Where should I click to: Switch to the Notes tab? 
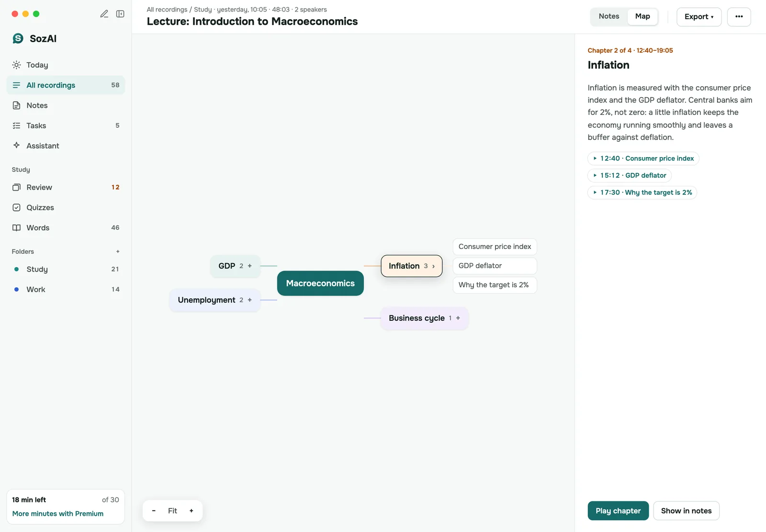pyautogui.click(x=608, y=16)
